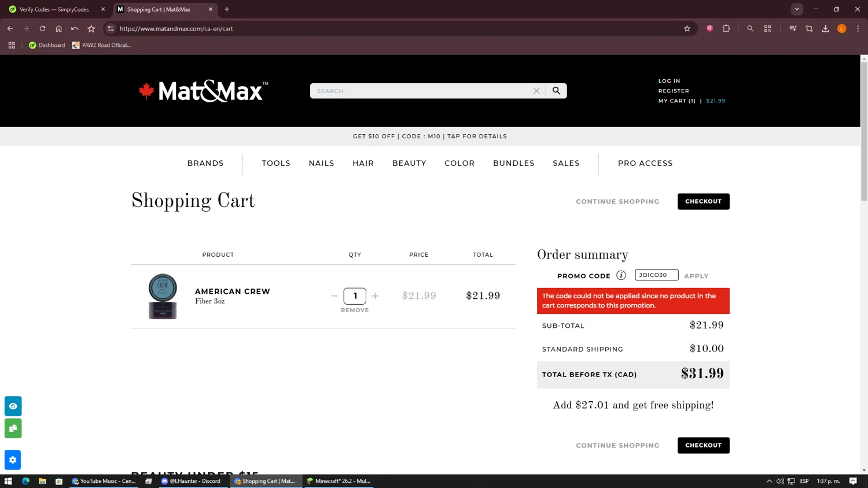The width and height of the screenshot is (868, 488).
Task: Clear the search field with the X icon
Action: coord(536,91)
